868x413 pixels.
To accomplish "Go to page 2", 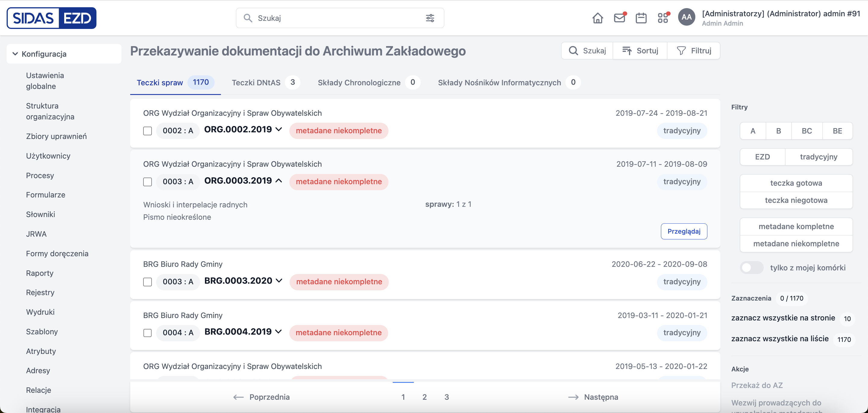I will click(425, 397).
